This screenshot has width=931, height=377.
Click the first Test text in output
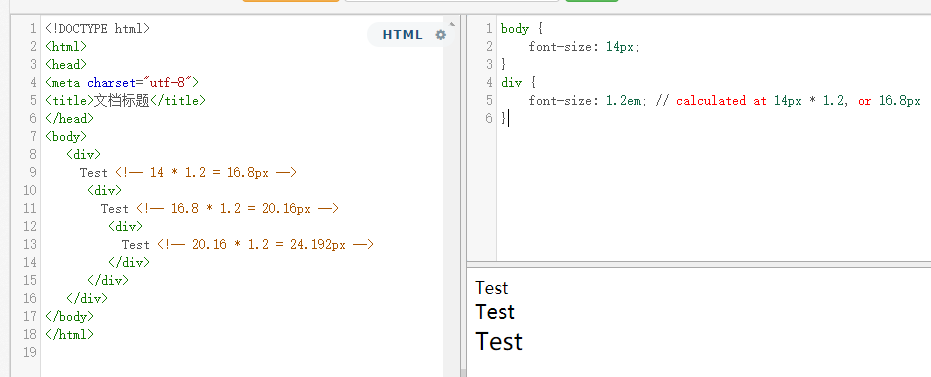tap(492, 288)
